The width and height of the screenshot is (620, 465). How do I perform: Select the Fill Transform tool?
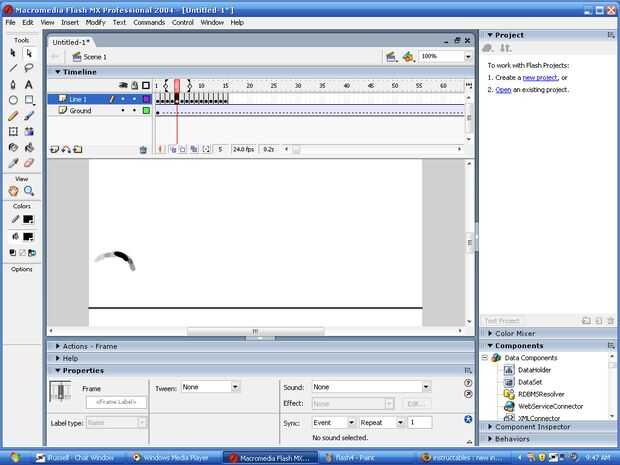[29, 132]
